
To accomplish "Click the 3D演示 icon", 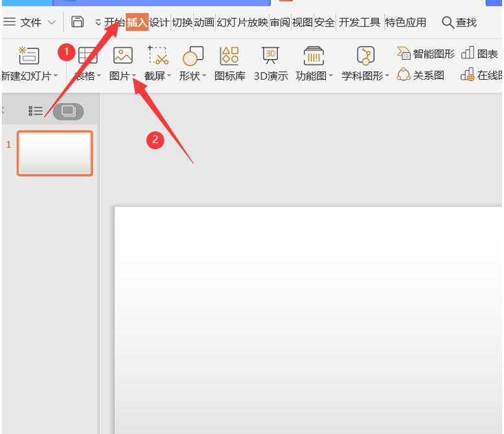I will (x=271, y=63).
